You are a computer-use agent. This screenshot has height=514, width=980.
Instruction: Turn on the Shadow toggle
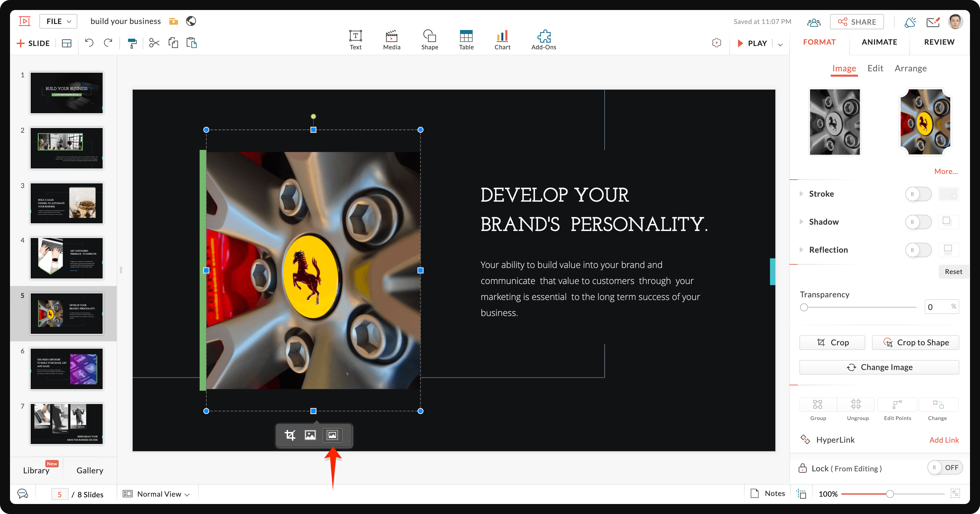pos(918,222)
